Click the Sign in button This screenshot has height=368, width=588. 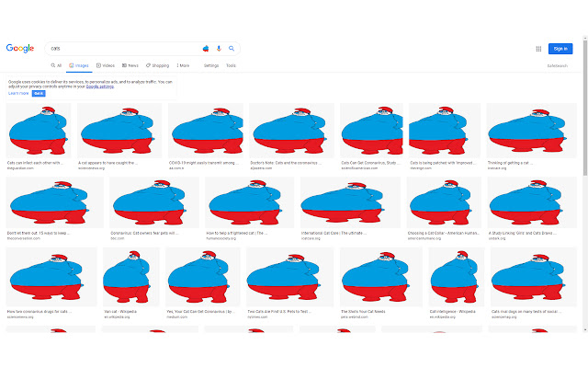[x=560, y=49]
